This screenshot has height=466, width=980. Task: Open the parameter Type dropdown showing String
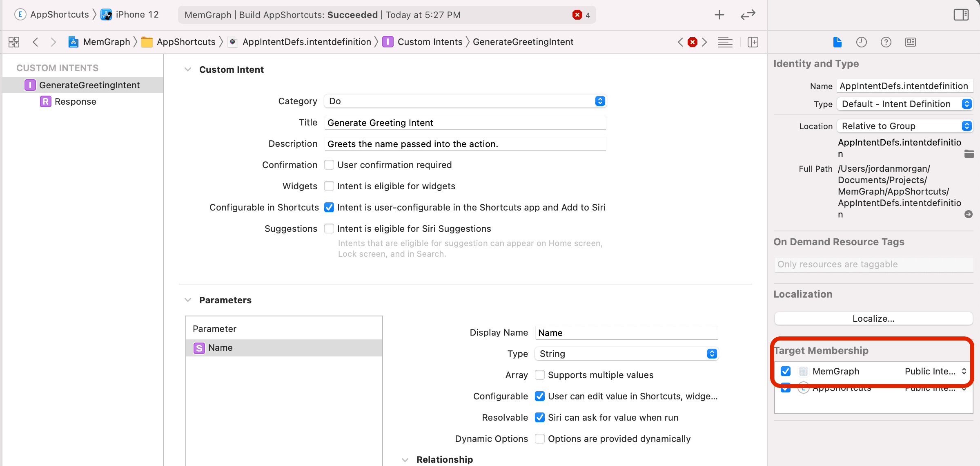point(711,354)
